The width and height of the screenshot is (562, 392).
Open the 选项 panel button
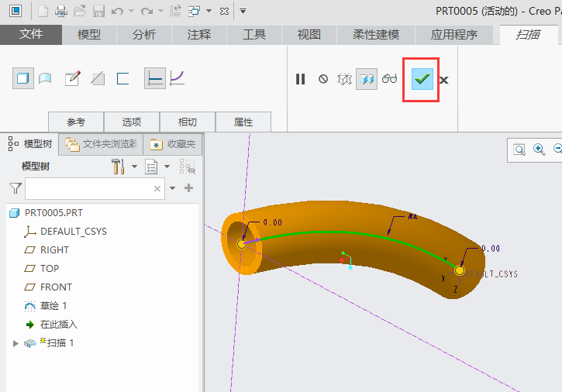(132, 122)
